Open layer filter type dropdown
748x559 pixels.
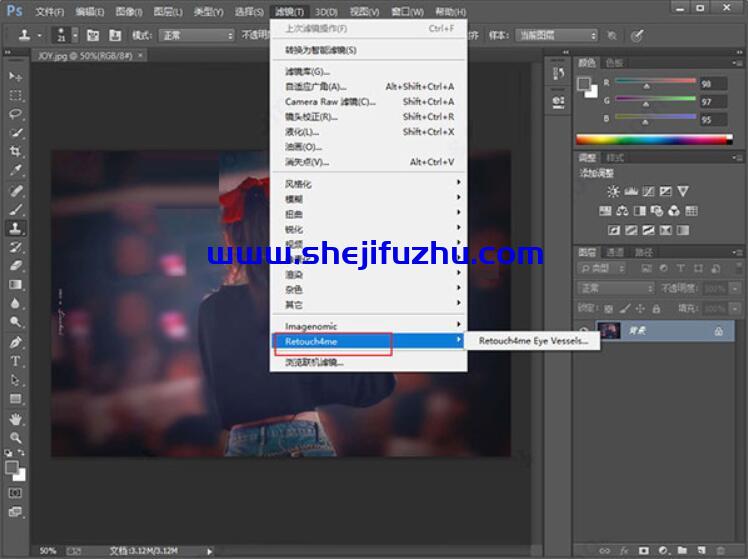click(x=602, y=269)
